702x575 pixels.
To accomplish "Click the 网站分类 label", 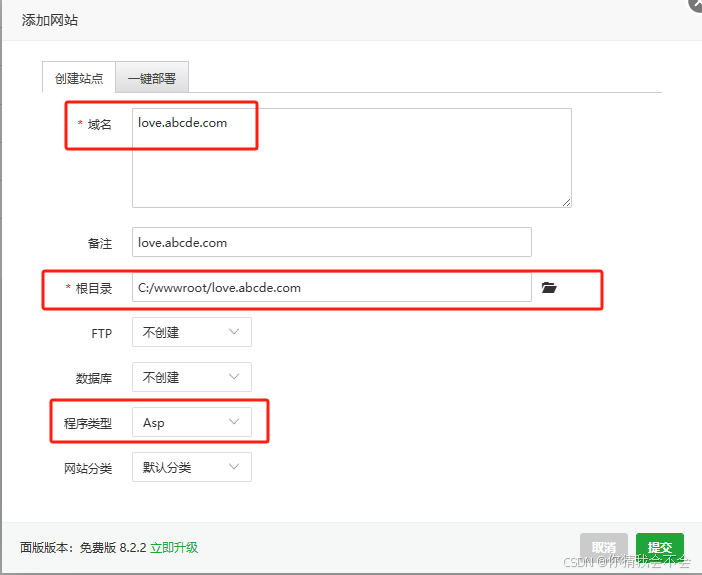I will click(x=88, y=468).
